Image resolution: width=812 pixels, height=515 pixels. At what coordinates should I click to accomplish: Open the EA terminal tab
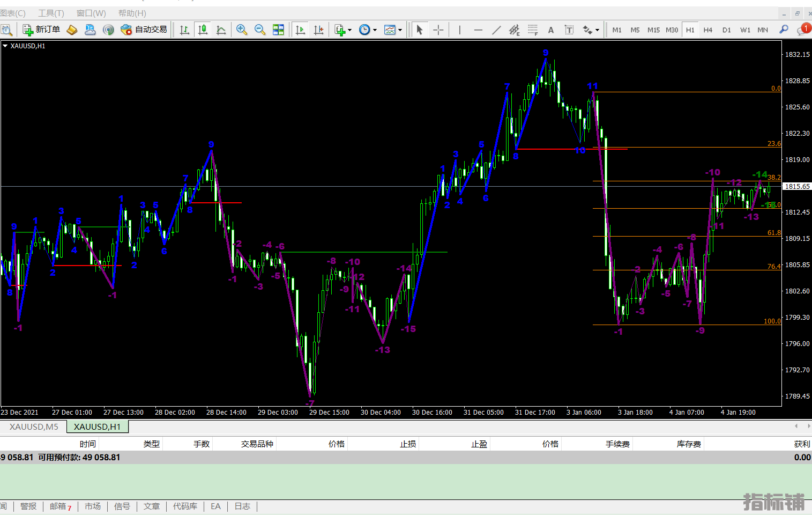coord(215,506)
